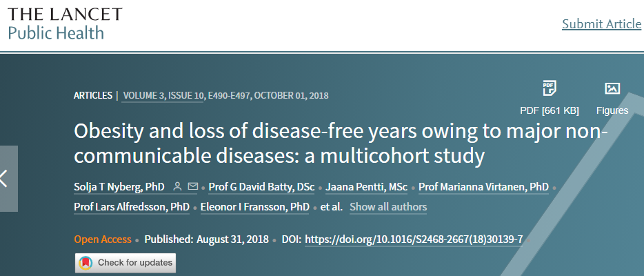This screenshot has height=276, width=644.
Task: Click the Check for updates badge
Action: [x=125, y=263]
